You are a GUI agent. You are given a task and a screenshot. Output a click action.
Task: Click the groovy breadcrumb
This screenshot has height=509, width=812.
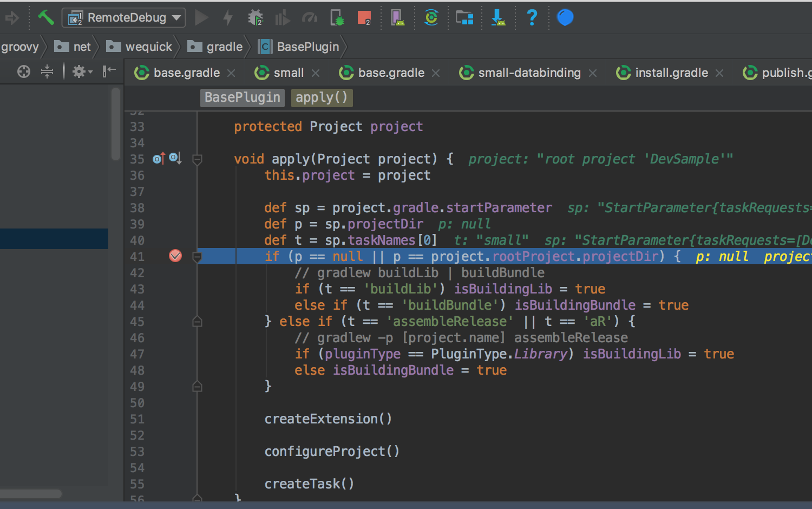pyautogui.click(x=20, y=47)
